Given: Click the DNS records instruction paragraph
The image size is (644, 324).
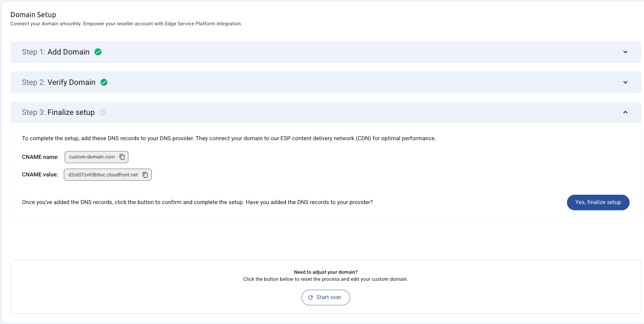Looking at the screenshot, I should pos(229,138).
